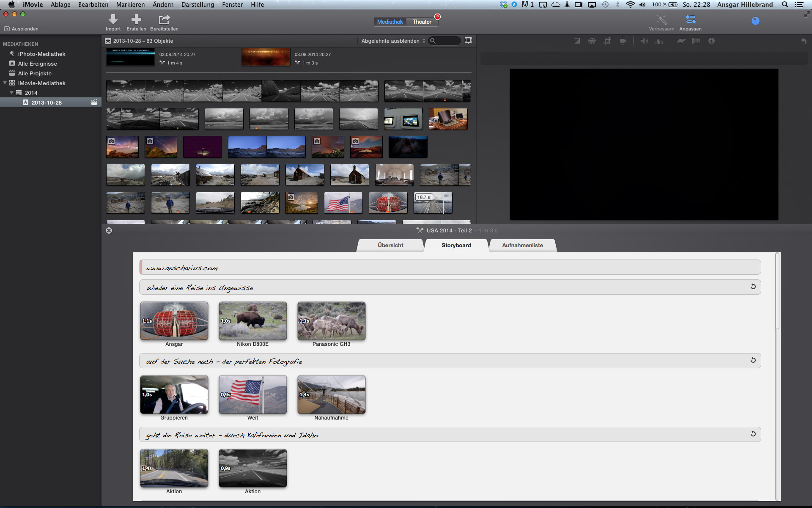
Task: Open the cropping tool icon
Action: click(607, 41)
